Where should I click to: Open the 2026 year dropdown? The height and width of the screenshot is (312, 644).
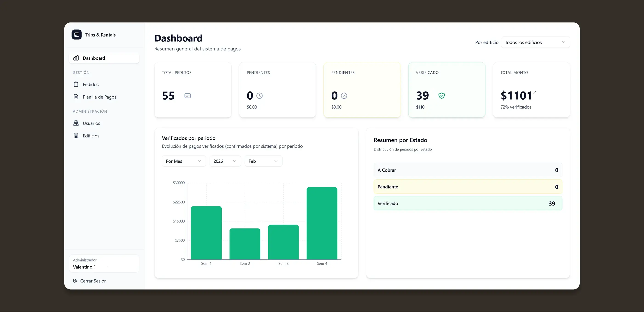point(225,161)
